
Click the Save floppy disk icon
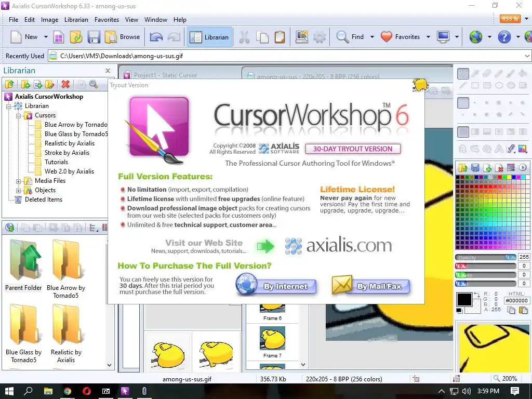94,37
